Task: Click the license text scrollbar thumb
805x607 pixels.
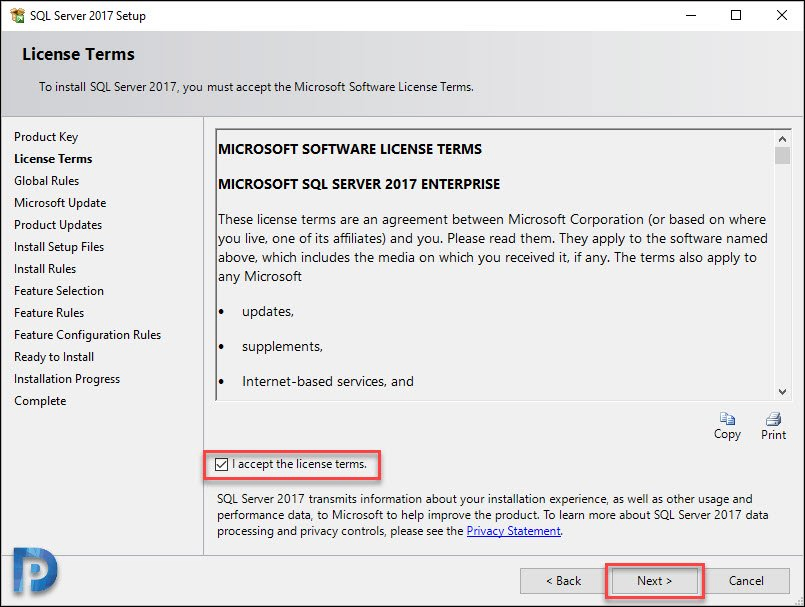Action: coord(782,155)
